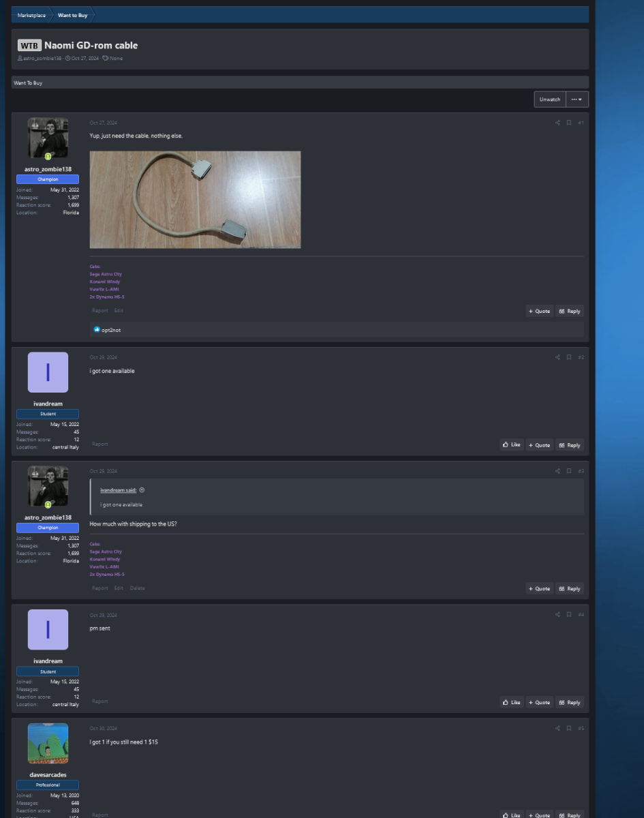644x818 pixels.
Task: Share post #5 via its share icon
Action: coord(557,728)
